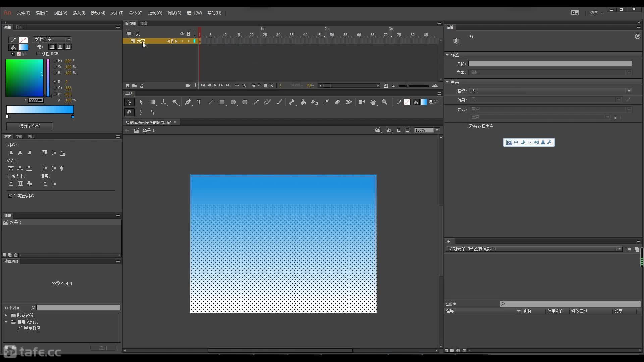The height and width of the screenshot is (362, 644).
Task: Select the Eraser tool
Action: tap(337, 102)
